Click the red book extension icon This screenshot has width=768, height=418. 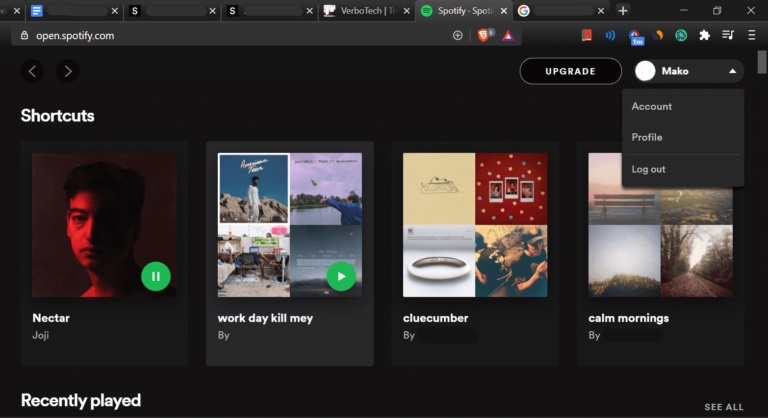tap(586, 35)
